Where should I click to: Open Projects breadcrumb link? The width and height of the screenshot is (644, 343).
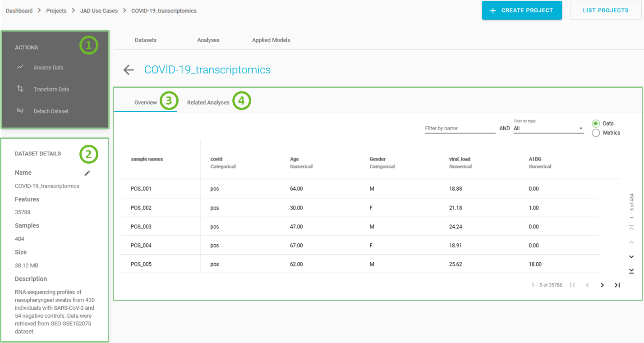[x=56, y=11]
